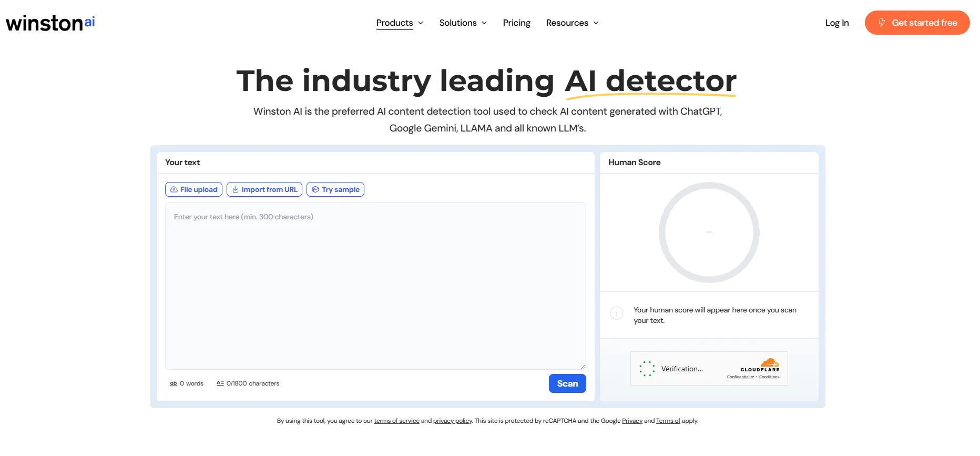
Task: Click the 0/1800 characters counter text
Action: pyautogui.click(x=253, y=383)
